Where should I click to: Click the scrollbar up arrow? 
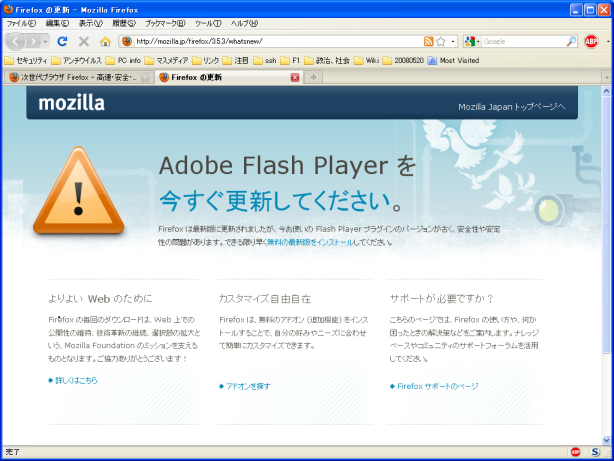click(607, 91)
